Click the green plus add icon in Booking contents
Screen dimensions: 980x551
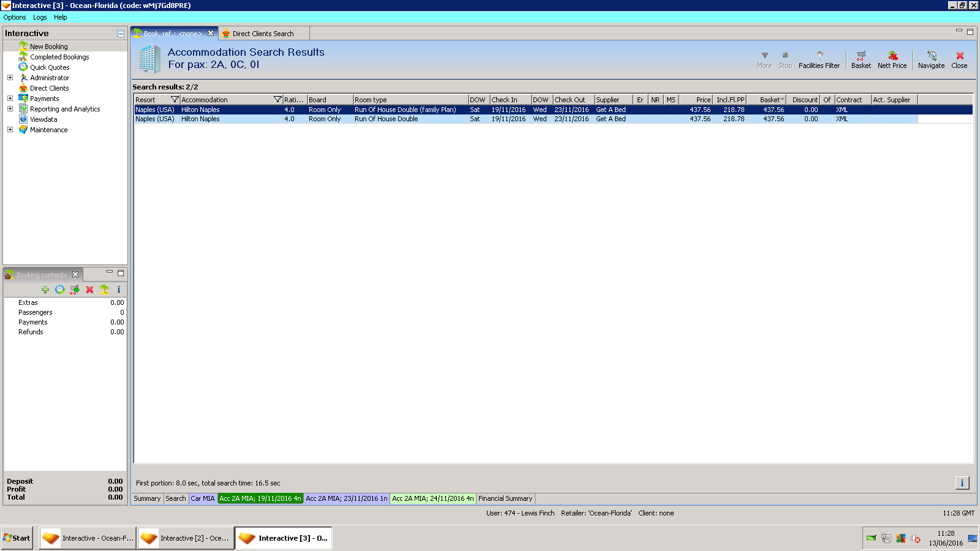click(x=45, y=290)
